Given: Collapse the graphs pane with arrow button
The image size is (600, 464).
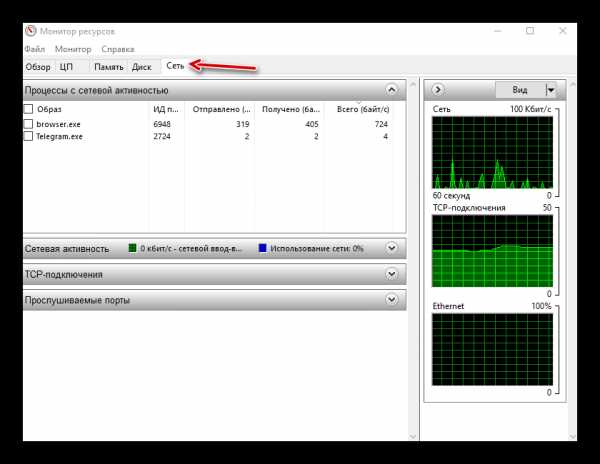Looking at the screenshot, I should (438, 90).
